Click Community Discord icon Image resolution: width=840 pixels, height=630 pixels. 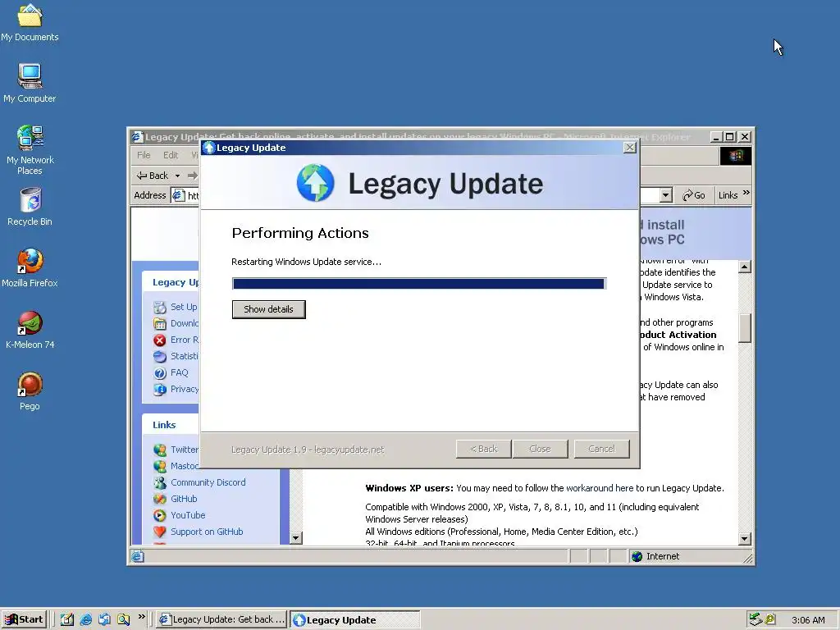[x=160, y=482]
